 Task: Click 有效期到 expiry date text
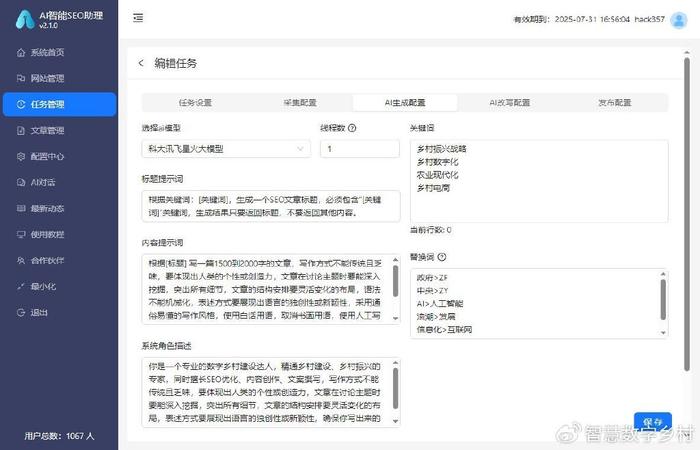point(571,19)
